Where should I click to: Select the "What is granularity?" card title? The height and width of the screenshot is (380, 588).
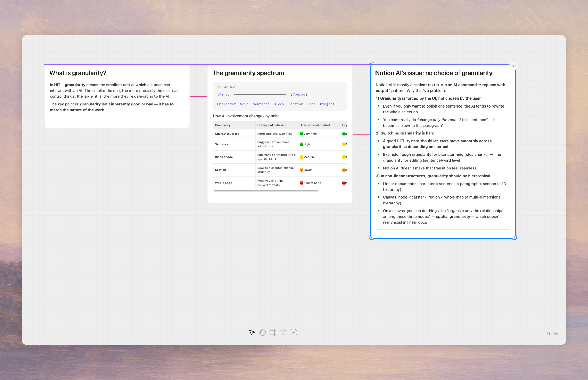pos(78,73)
